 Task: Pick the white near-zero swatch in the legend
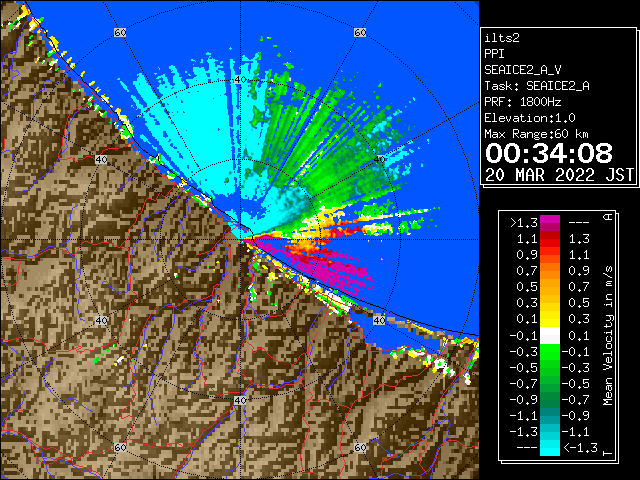(x=550, y=336)
